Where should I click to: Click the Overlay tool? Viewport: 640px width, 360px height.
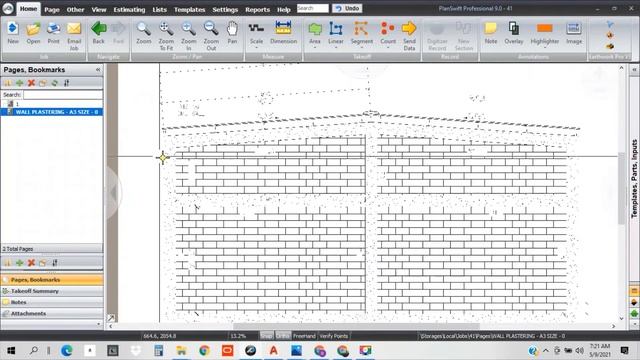coord(513,33)
